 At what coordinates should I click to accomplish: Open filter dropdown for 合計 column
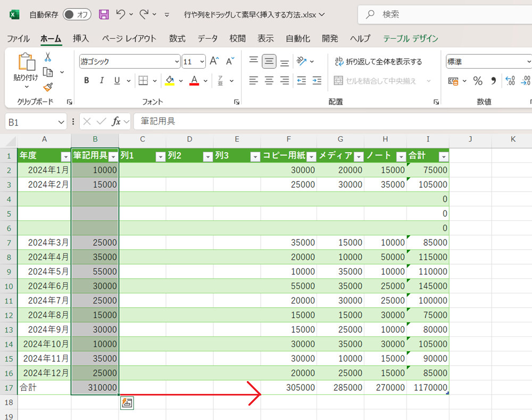point(444,157)
